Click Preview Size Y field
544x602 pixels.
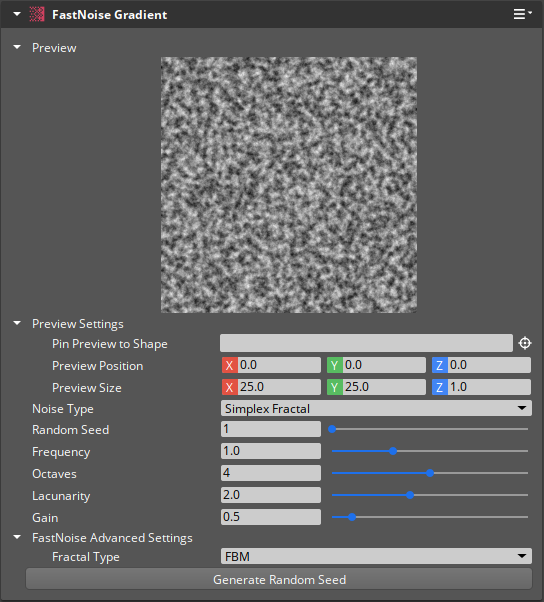click(x=384, y=387)
